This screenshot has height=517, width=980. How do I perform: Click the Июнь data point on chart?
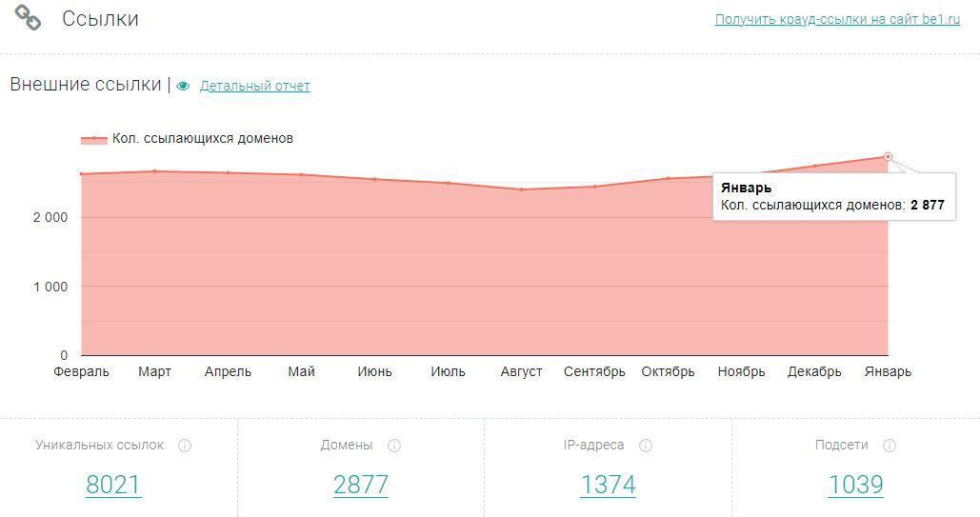pyautogui.click(x=374, y=179)
